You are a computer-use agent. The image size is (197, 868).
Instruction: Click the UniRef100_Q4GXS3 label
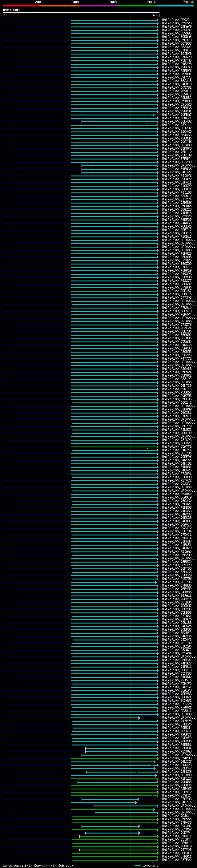pos(176,511)
